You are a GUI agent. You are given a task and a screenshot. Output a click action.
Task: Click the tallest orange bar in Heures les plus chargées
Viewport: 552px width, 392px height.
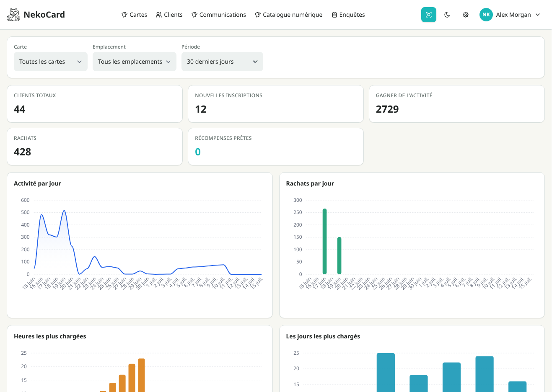pos(141,375)
